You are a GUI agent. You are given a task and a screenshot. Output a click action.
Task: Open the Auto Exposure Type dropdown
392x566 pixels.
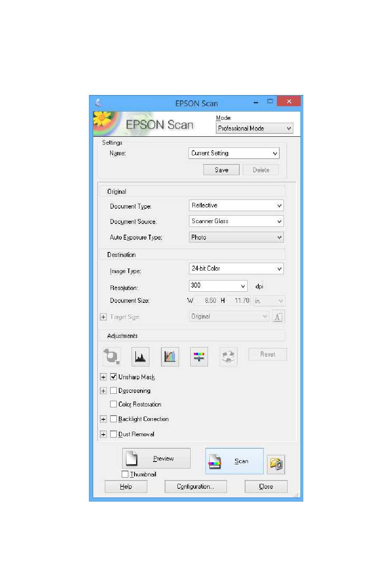pyautogui.click(x=236, y=237)
